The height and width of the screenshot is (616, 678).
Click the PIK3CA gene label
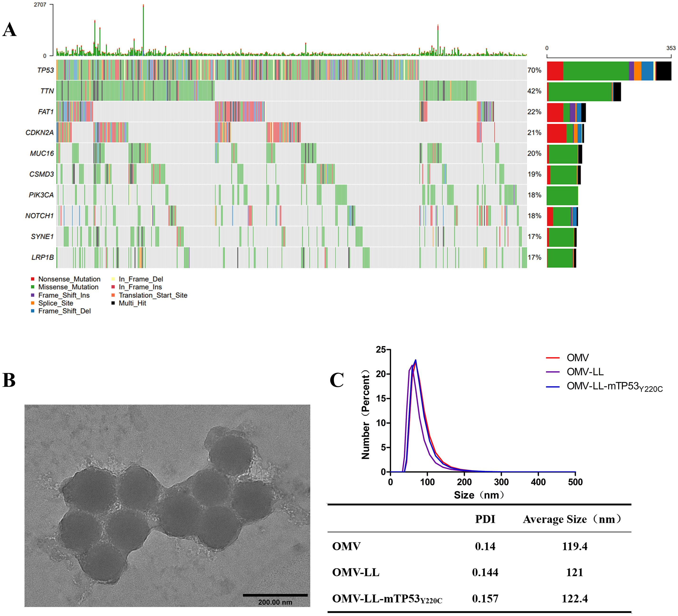tap(41, 195)
